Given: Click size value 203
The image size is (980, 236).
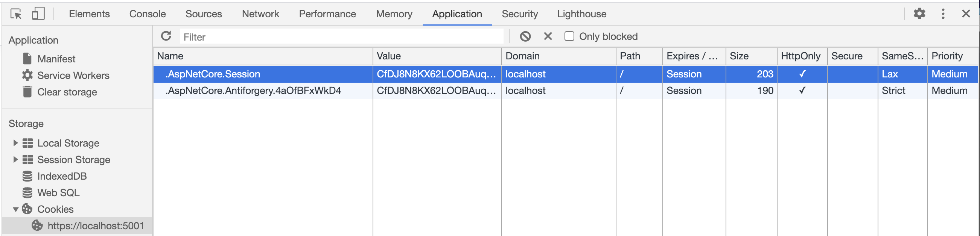Looking at the screenshot, I should (765, 74).
